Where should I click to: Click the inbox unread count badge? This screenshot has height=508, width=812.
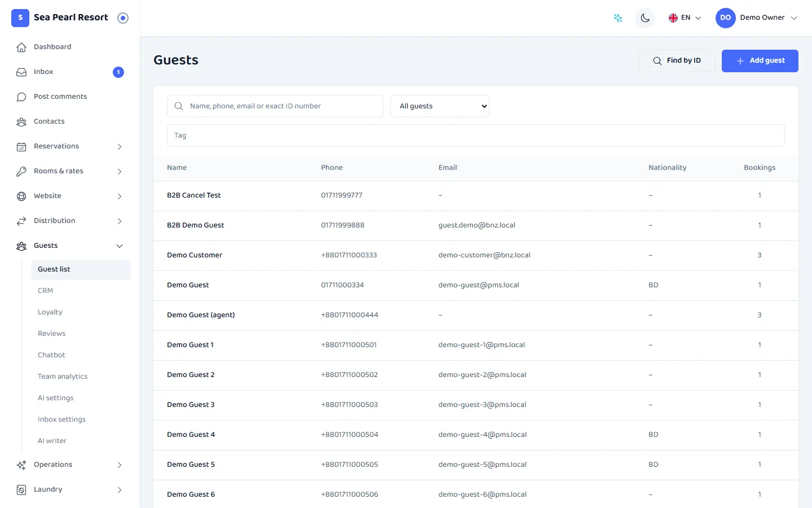pos(118,72)
